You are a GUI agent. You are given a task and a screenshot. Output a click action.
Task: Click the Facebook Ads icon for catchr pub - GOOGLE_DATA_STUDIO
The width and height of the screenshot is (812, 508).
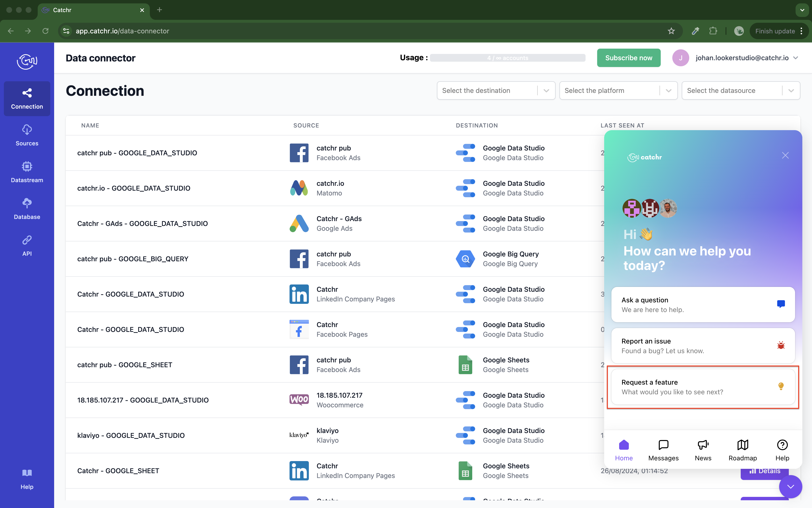299,153
